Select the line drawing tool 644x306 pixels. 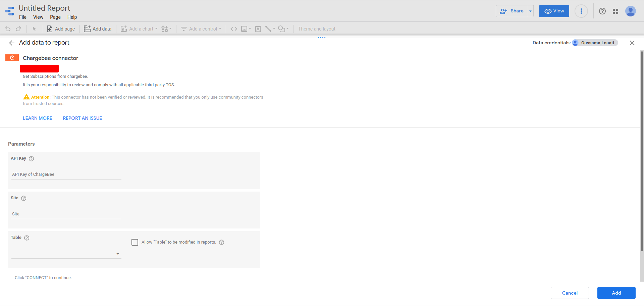(268, 29)
